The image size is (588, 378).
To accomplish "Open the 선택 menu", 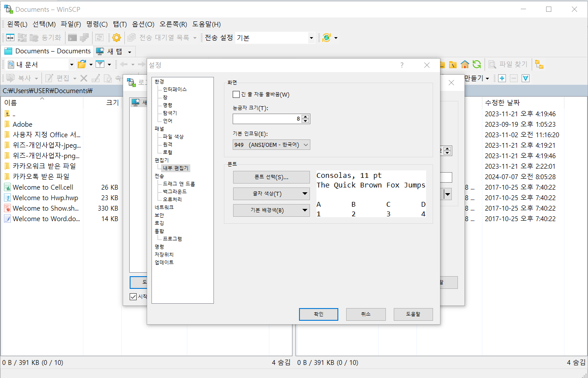I will tap(44, 24).
